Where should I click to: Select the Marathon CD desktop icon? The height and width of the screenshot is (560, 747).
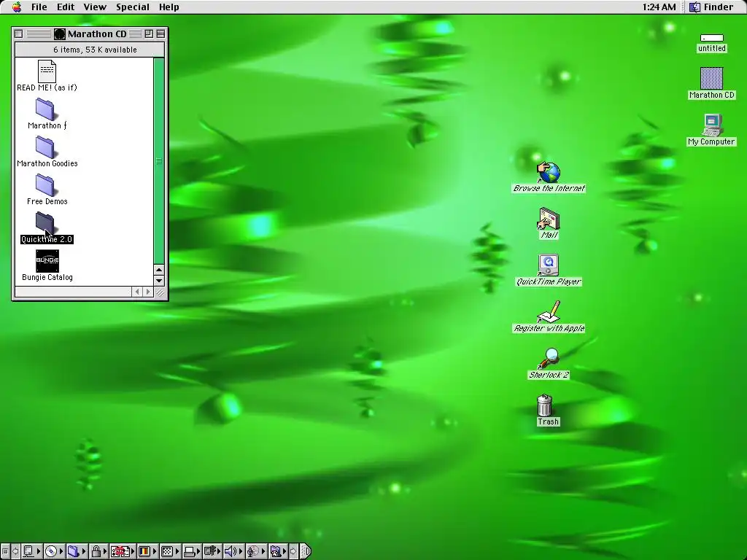pos(712,78)
